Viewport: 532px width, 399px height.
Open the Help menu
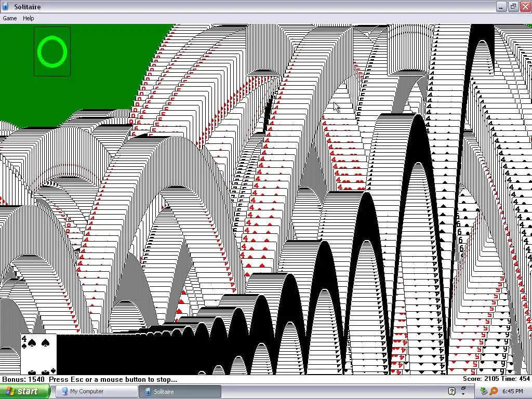28,18
